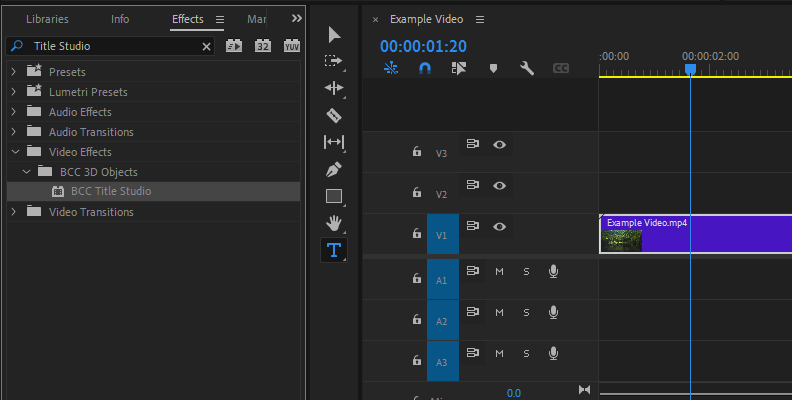
Task: Select the Type tool
Action: (x=334, y=250)
